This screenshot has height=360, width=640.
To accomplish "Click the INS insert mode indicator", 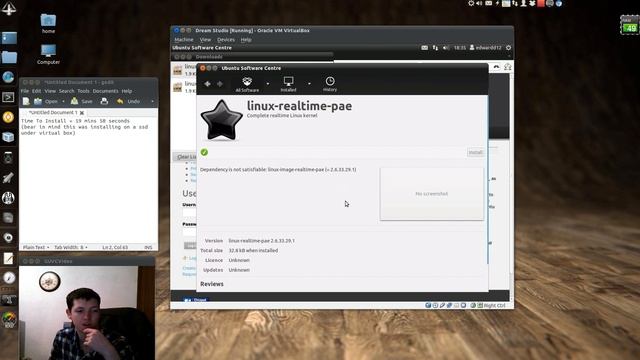I will tap(148, 247).
